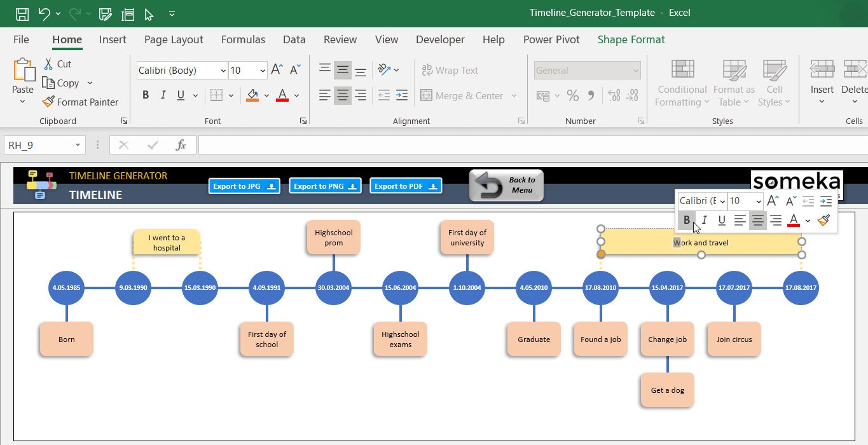Click the Name Box showing RH_9
The width and height of the screenshot is (868, 445).
[x=38, y=144]
